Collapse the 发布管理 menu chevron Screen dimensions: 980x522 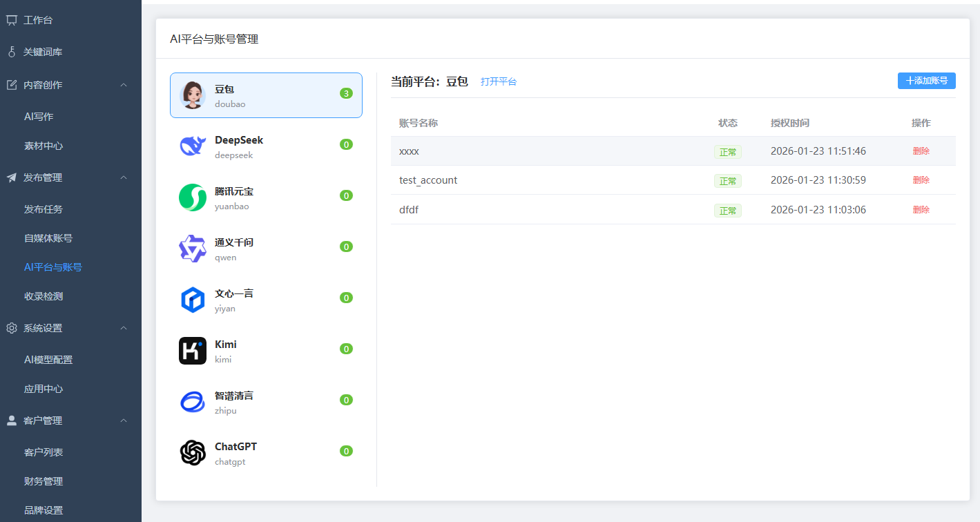(x=124, y=177)
